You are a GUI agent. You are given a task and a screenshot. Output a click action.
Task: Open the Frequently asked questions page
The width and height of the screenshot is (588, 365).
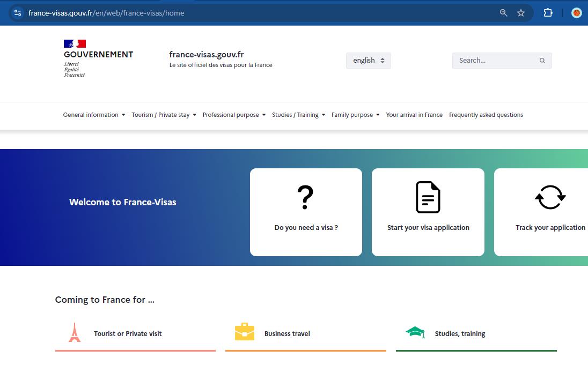coord(486,115)
